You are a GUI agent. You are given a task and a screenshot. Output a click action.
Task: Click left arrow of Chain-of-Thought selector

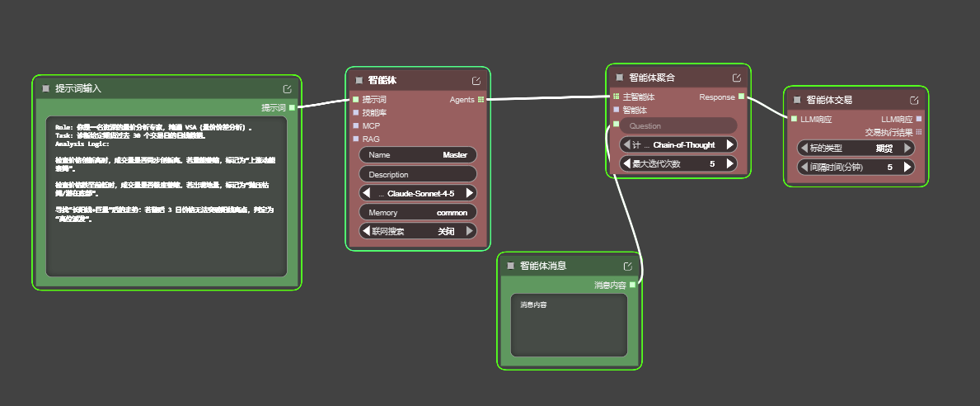click(626, 145)
